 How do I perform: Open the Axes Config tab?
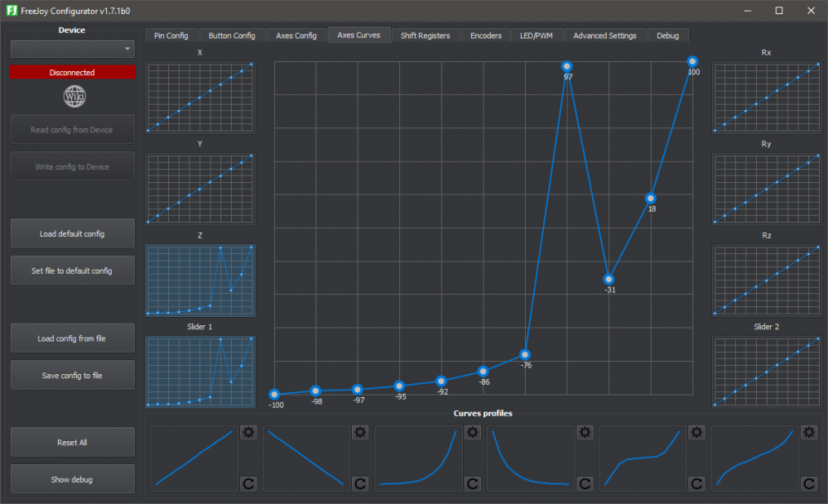click(296, 36)
